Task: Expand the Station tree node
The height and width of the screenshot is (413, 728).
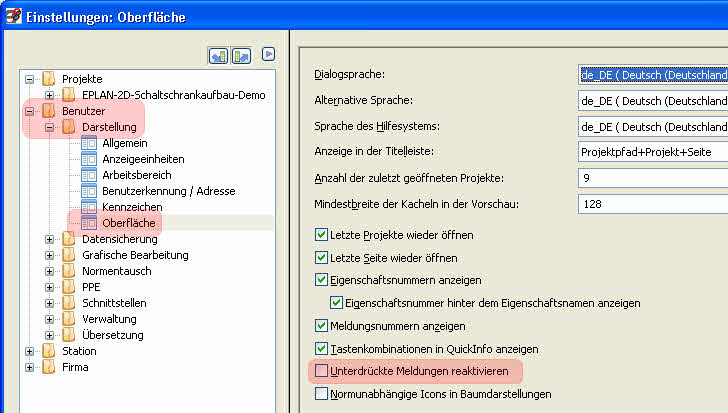Action: click(29, 351)
